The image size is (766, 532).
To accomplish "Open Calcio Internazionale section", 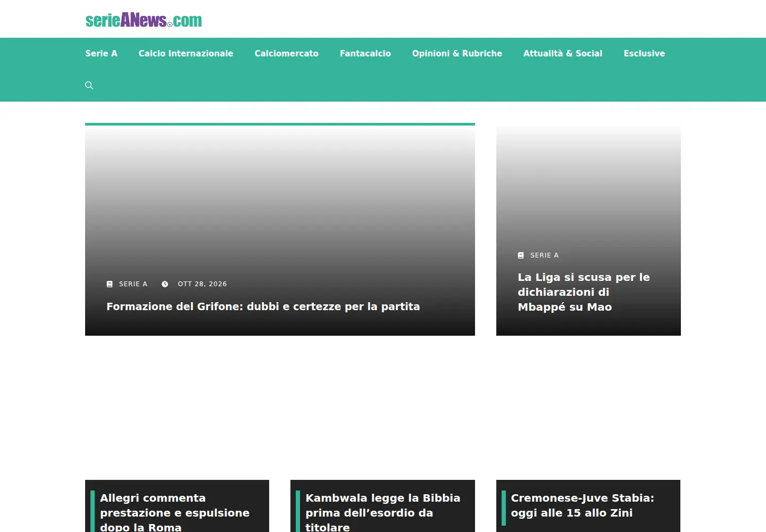I will pos(186,53).
